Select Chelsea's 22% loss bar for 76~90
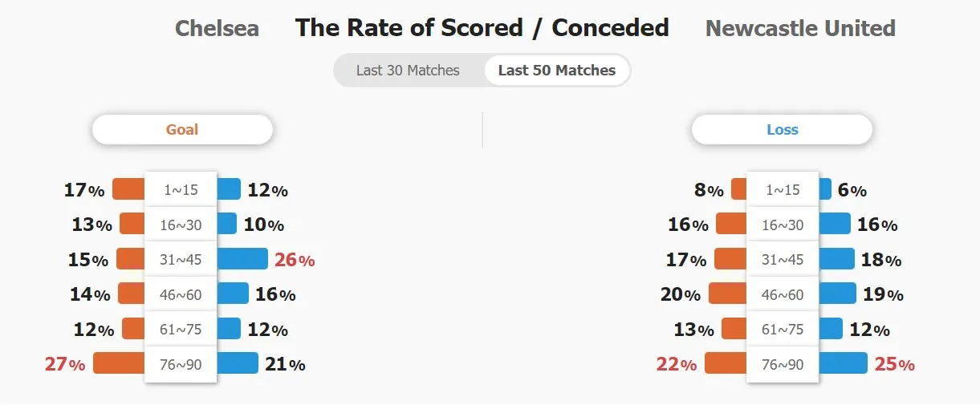Image resolution: width=980 pixels, height=405 pixels. coord(726,363)
